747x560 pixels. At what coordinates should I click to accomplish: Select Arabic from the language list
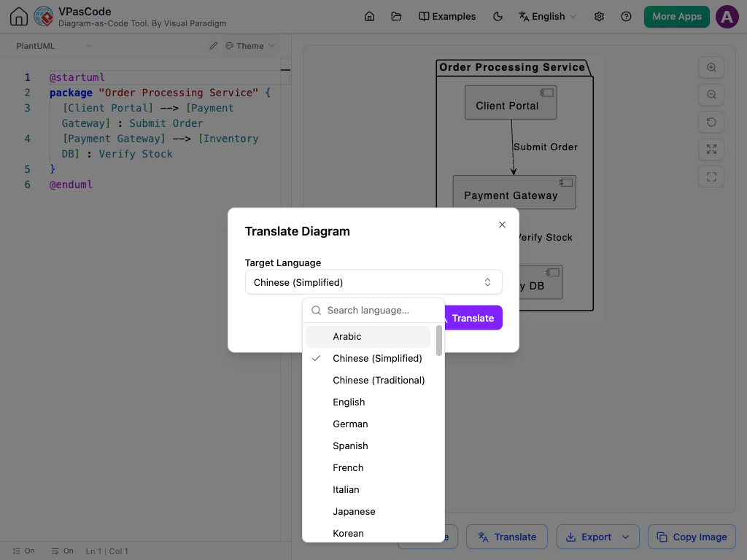coord(368,337)
